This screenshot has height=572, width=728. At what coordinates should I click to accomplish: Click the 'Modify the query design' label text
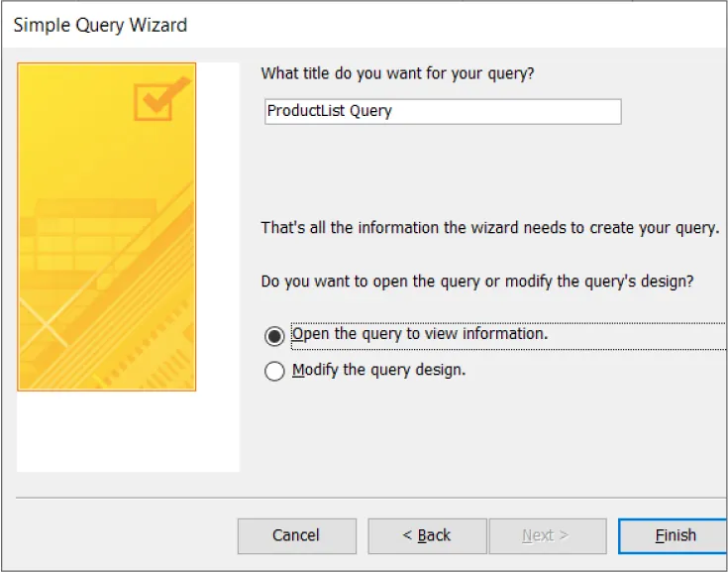click(x=379, y=371)
